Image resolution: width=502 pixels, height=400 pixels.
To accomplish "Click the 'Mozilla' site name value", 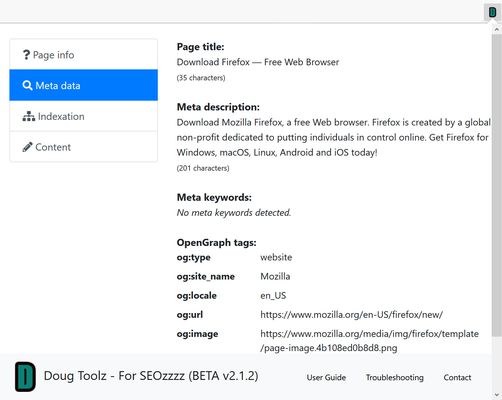I will tap(275, 276).
